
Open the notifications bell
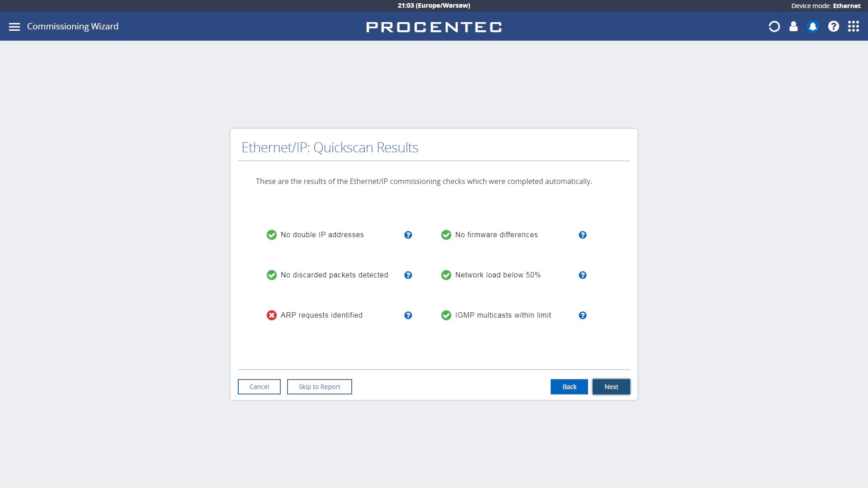pyautogui.click(x=813, y=27)
